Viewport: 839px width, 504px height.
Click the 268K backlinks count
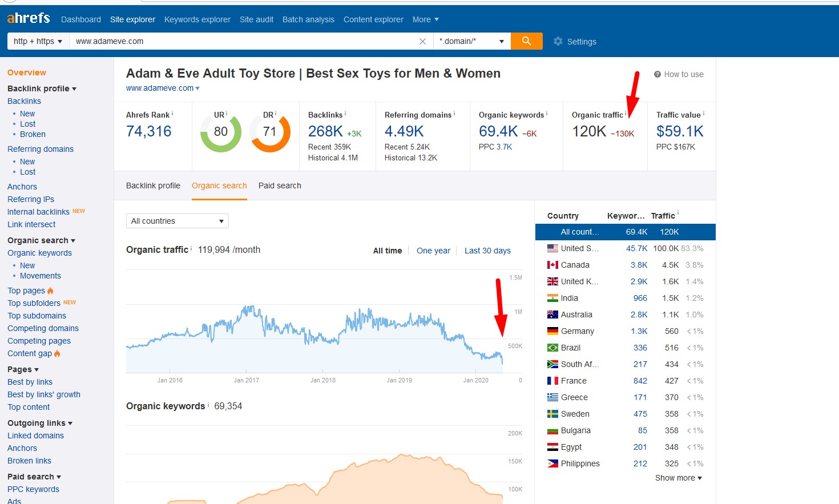[x=325, y=131]
